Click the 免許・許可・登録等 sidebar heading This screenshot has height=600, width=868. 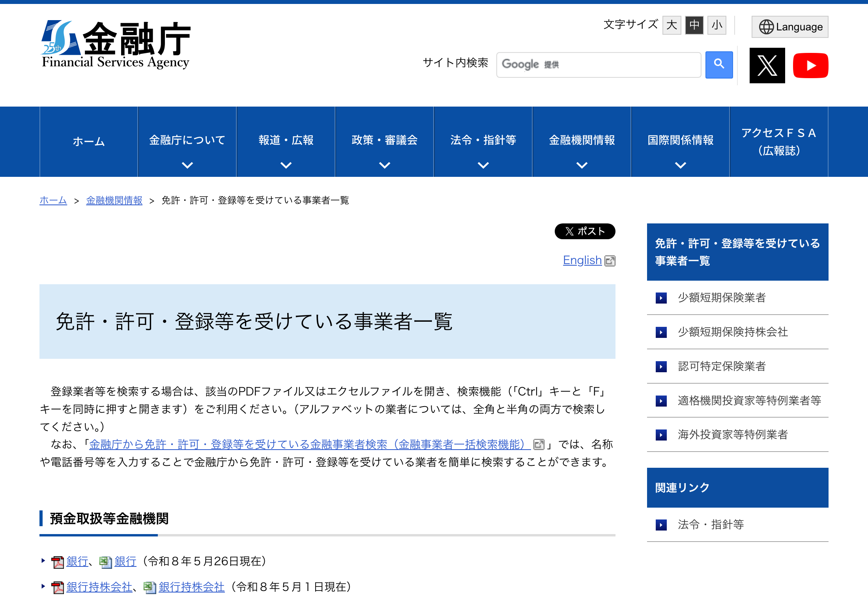point(738,252)
